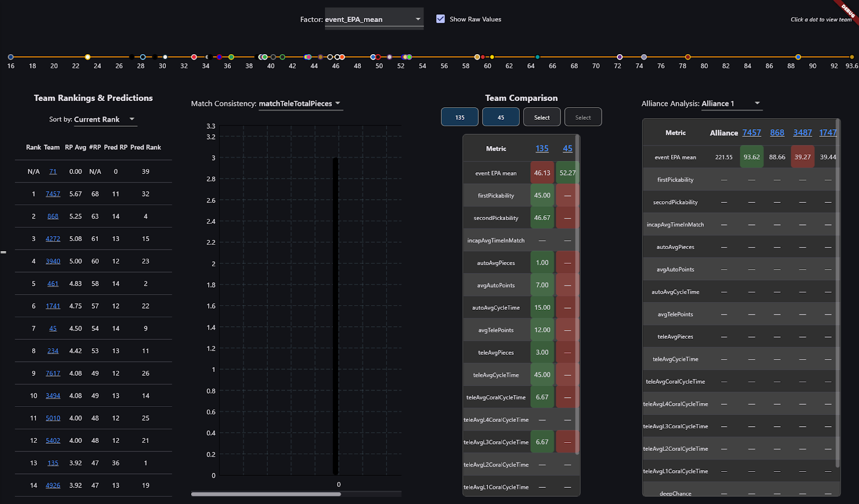Open the Match Consistency metric dropdown
Screen dimensions: 859x504
click(300, 104)
